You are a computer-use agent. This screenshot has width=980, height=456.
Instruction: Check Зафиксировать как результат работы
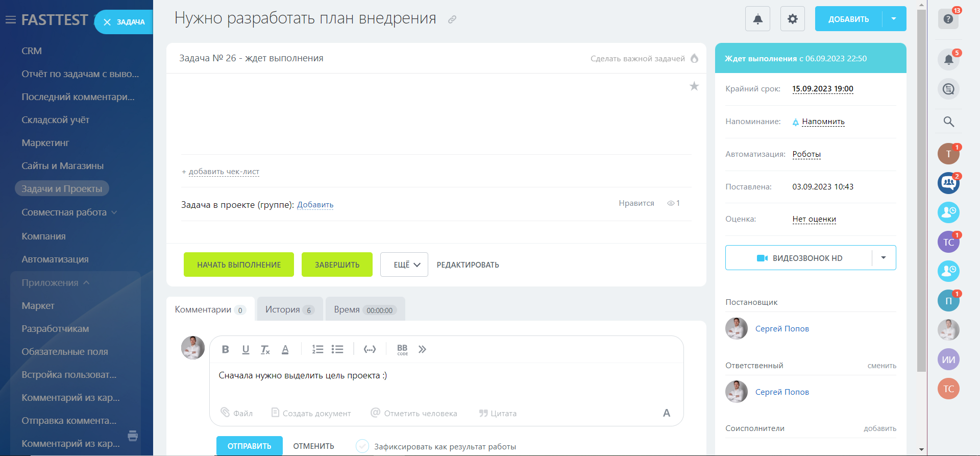(362, 446)
